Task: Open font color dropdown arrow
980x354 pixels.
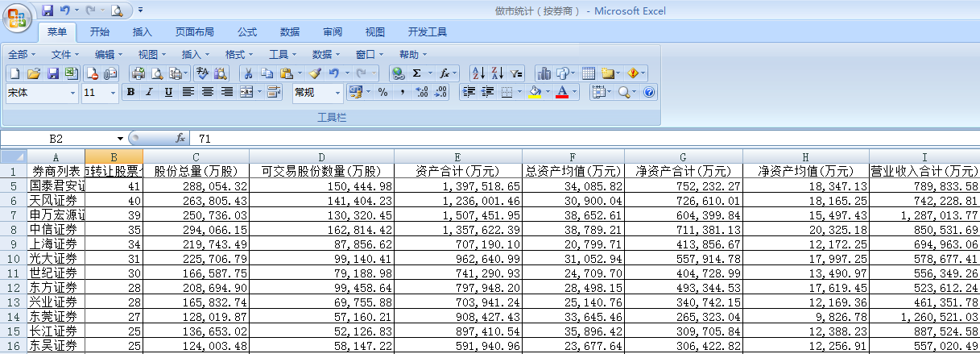Action: point(574,92)
